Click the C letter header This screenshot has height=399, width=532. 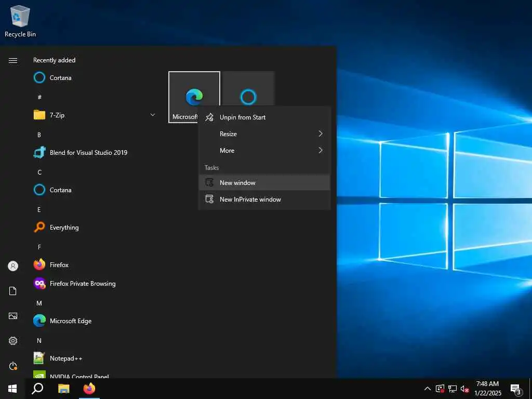click(39, 172)
